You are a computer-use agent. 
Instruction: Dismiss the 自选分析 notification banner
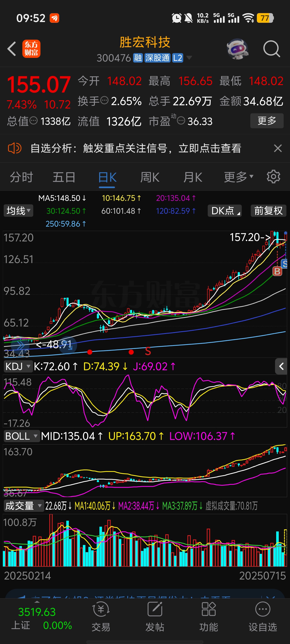[x=278, y=148]
